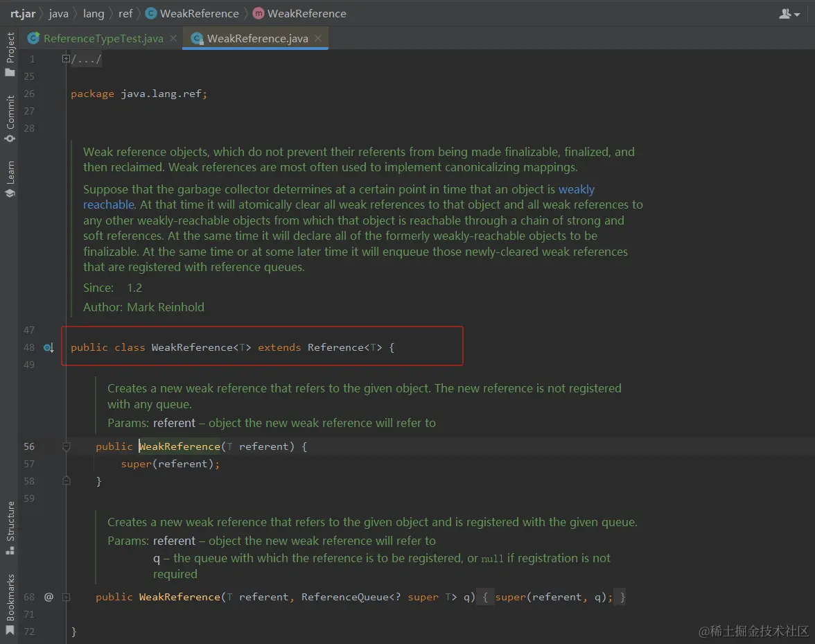
Task: Click java in the breadcrumb
Action: [59, 13]
